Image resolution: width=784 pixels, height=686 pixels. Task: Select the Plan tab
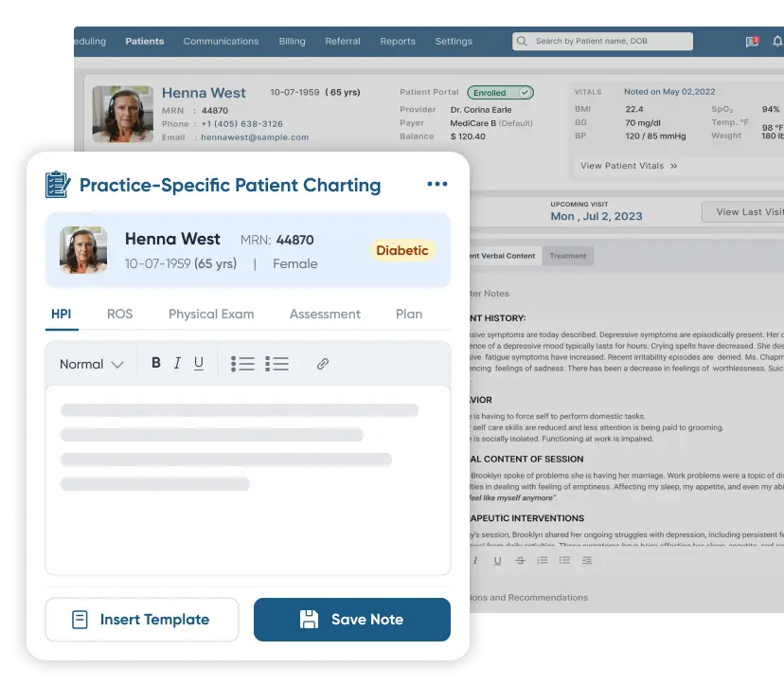coord(409,314)
